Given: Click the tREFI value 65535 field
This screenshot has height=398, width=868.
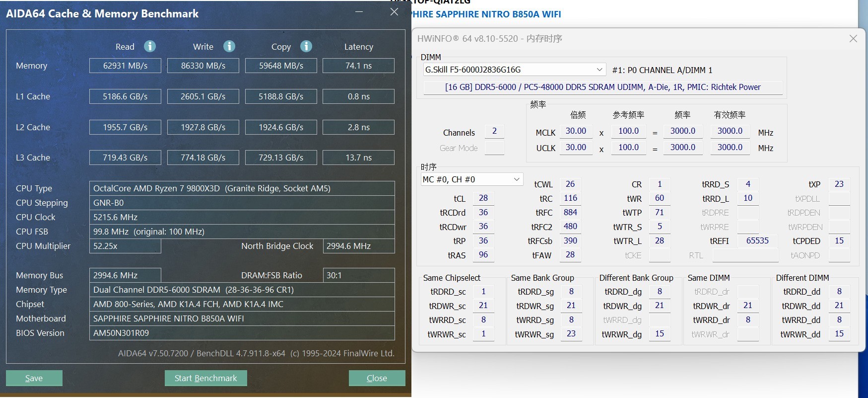Looking at the screenshot, I should click(757, 241).
